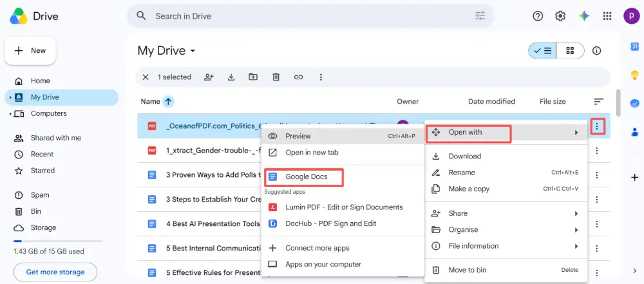Viewport: 644px width, 284px height.
Task: Choose Open in new tab
Action: (343, 153)
